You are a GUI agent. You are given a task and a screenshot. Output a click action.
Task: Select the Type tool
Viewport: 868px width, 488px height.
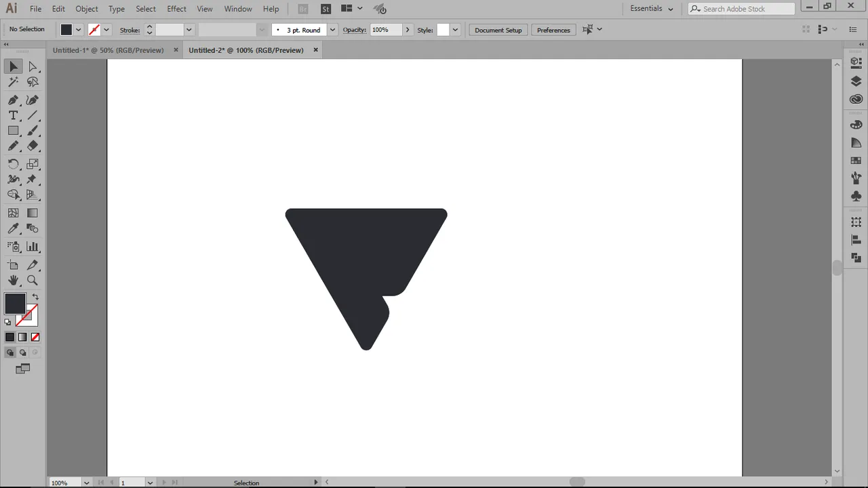tap(14, 115)
